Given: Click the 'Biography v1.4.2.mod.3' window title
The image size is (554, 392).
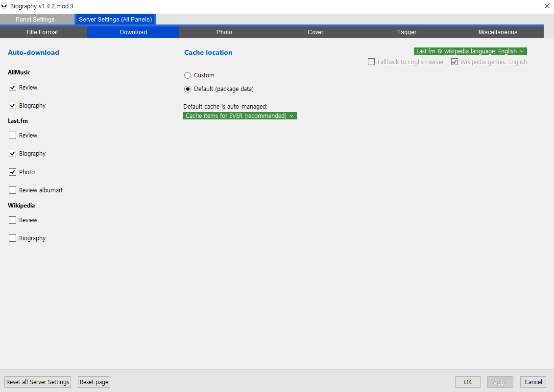Looking at the screenshot, I should (42, 6).
